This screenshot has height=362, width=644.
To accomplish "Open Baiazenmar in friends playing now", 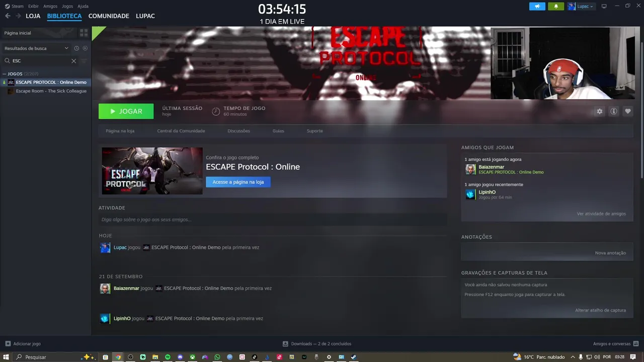I will [491, 167].
